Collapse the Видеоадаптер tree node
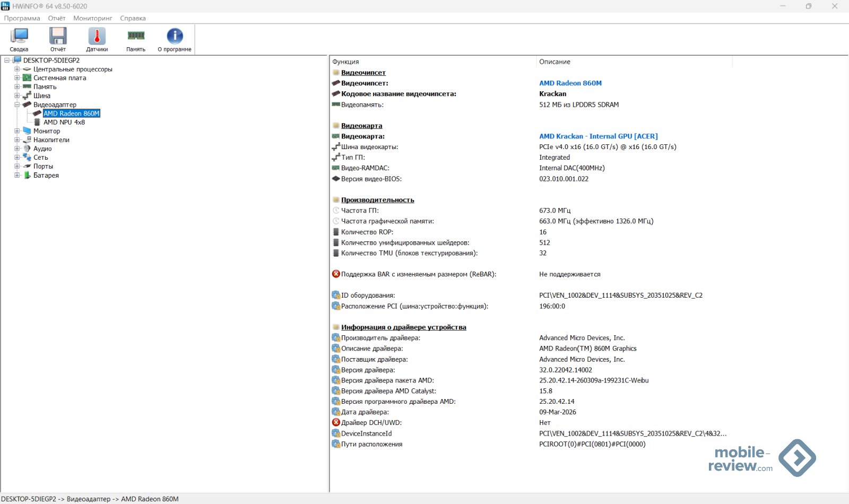This screenshot has height=504, width=849. click(17, 105)
